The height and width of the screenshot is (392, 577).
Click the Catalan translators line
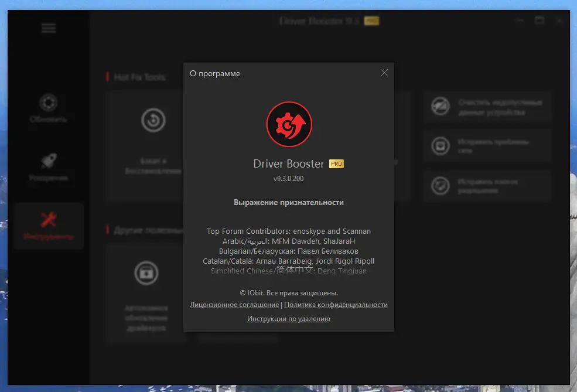[x=288, y=261]
